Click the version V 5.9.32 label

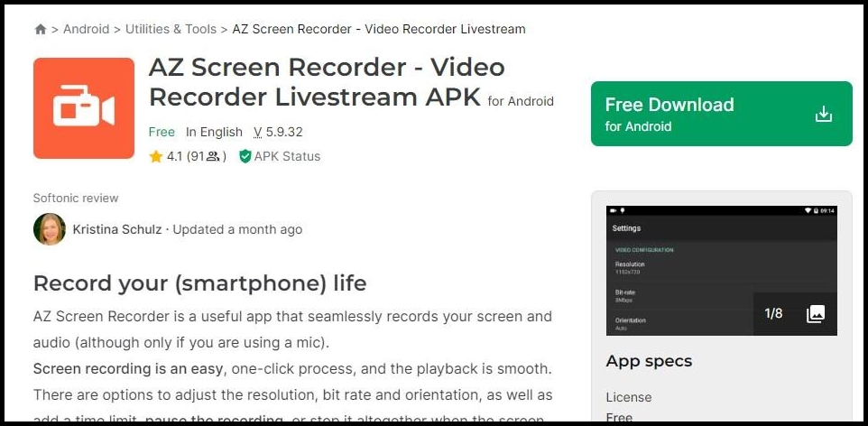[x=278, y=133]
